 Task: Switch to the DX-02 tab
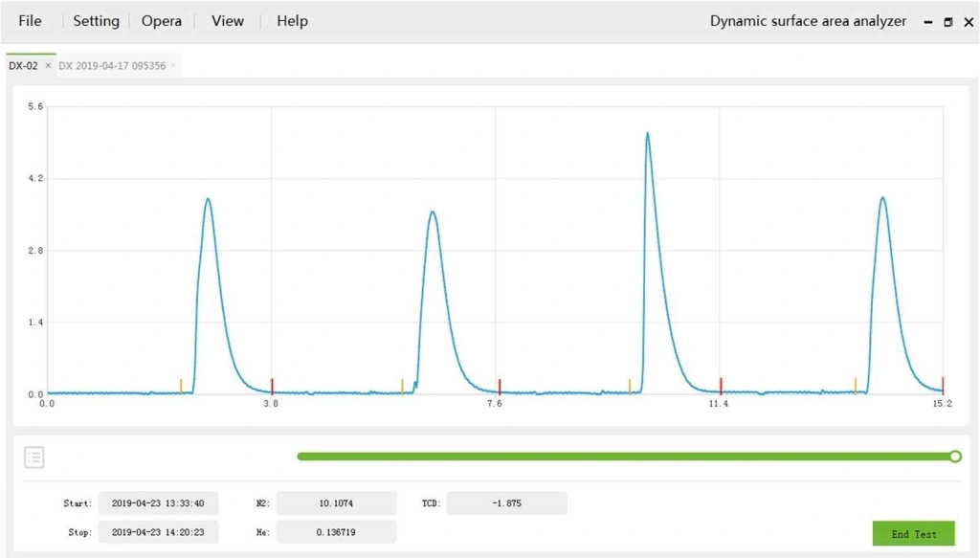(x=23, y=66)
